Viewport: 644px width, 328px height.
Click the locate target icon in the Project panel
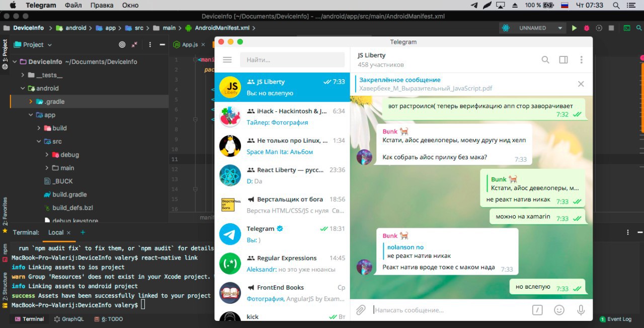point(122,45)
